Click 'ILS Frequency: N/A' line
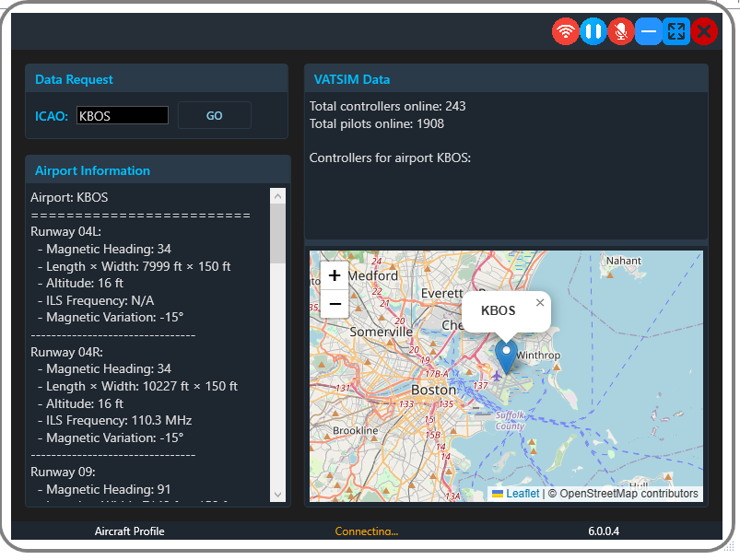The height and width of the screenshot is (560, 740). tap(100, 300)
